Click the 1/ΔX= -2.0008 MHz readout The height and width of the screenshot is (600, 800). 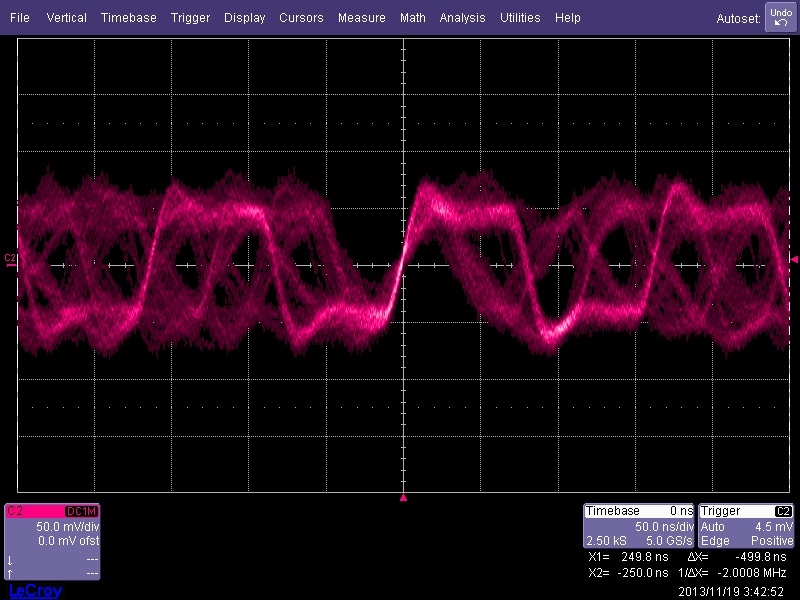coord(732,572)
